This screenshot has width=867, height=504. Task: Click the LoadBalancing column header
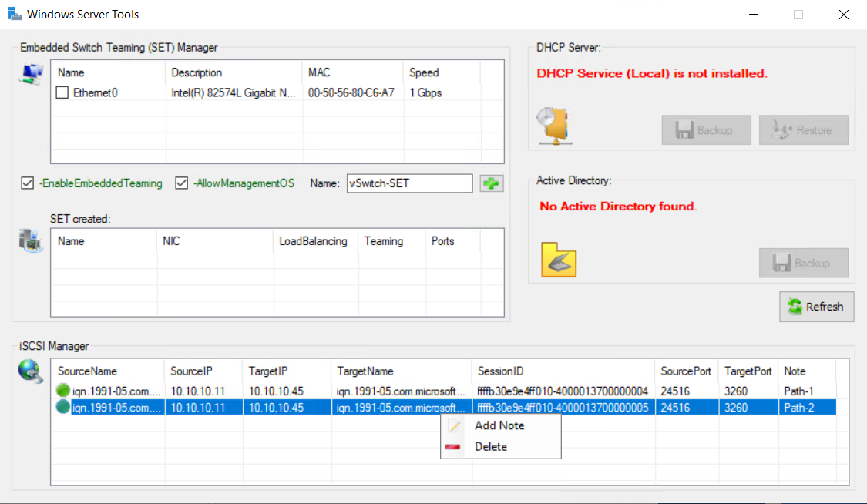tap(313, 241)
